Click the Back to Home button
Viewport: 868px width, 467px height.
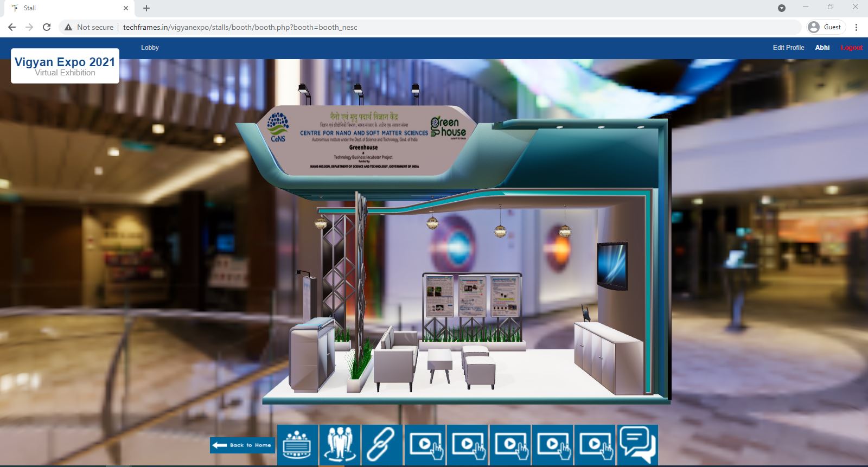click(242, 445)
